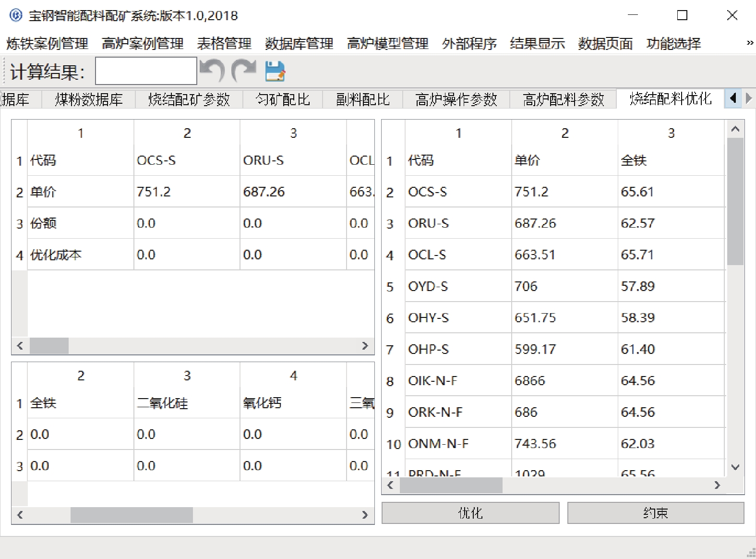This screenshot has height=559, width=756.
Task: Select the OCL-S cell in right table
Action: pyautogui.click(x=458, y=255)
